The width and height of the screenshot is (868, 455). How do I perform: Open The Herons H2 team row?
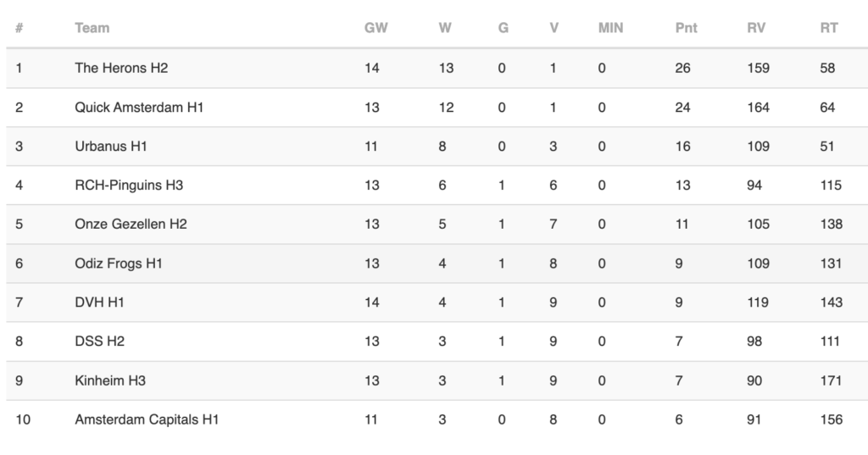[437, 68]
